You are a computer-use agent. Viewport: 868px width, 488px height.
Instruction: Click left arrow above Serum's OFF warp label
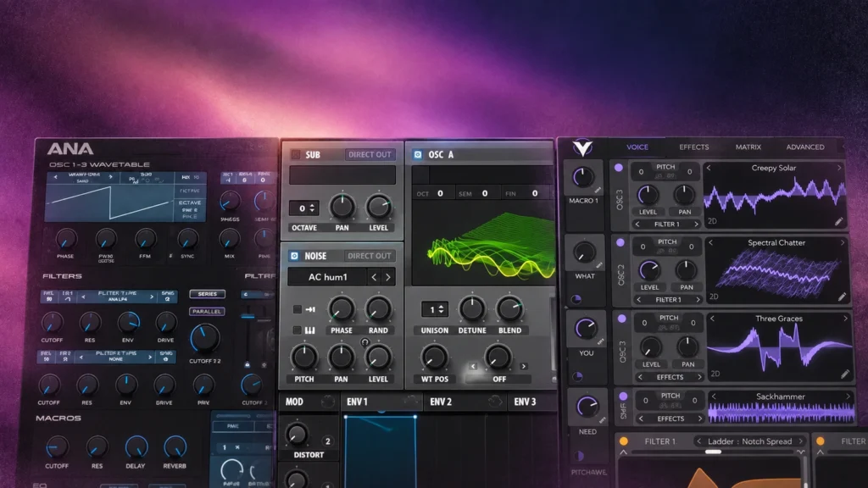473,366
